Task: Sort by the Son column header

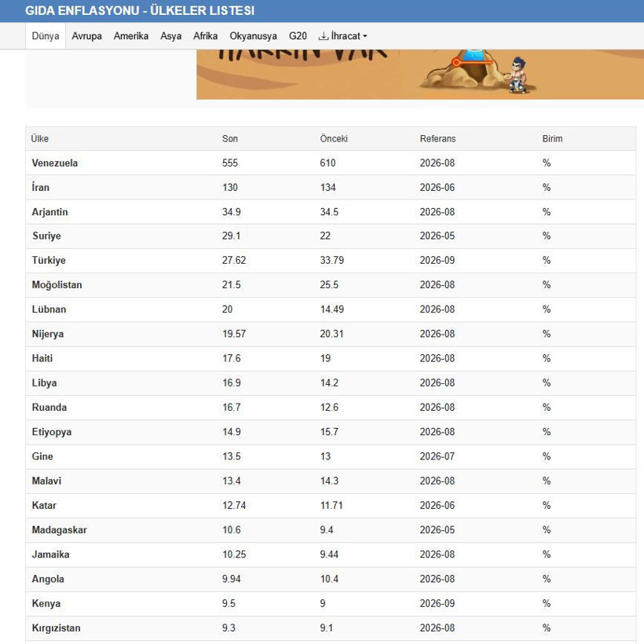Action: (230, 139)
